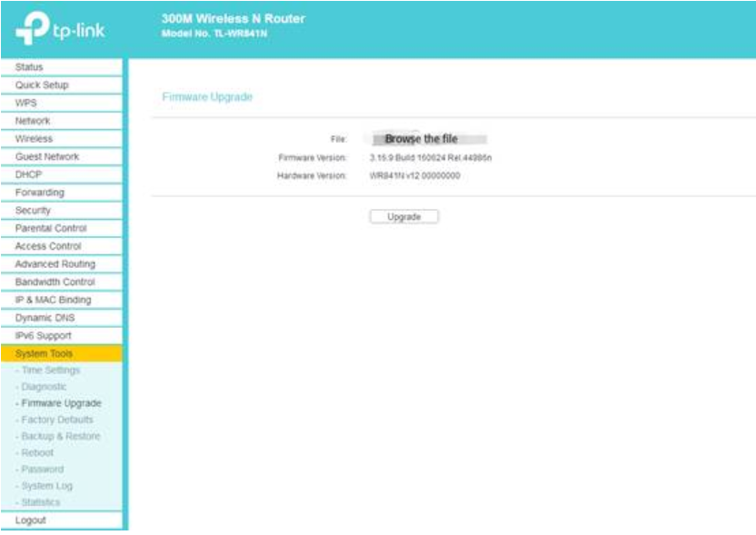Click the tp-link logo
This screenshot has width=756, height=535.
point(60,28)
